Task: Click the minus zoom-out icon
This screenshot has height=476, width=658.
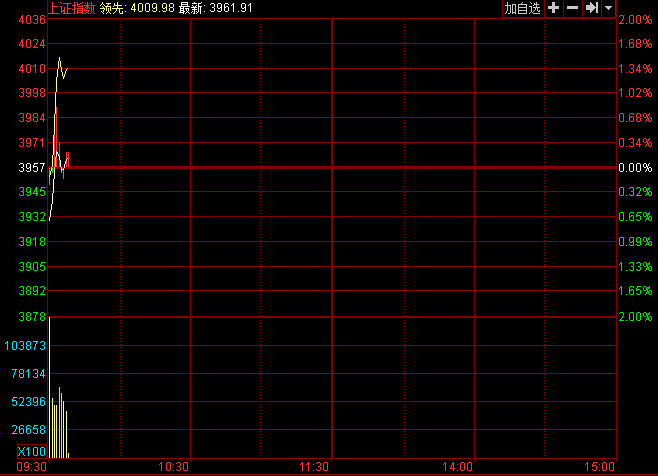Action: pos(572,8)
